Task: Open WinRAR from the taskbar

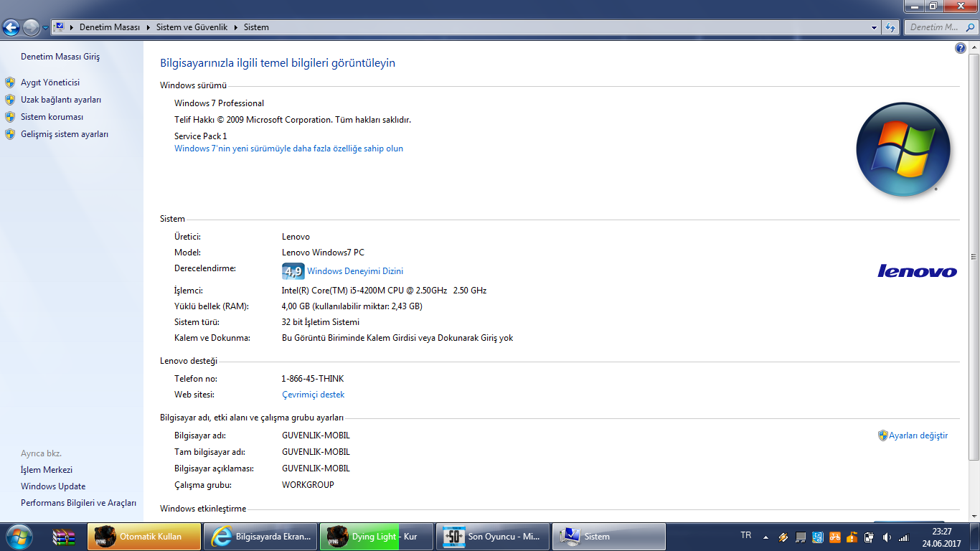Action: [65, 537]
